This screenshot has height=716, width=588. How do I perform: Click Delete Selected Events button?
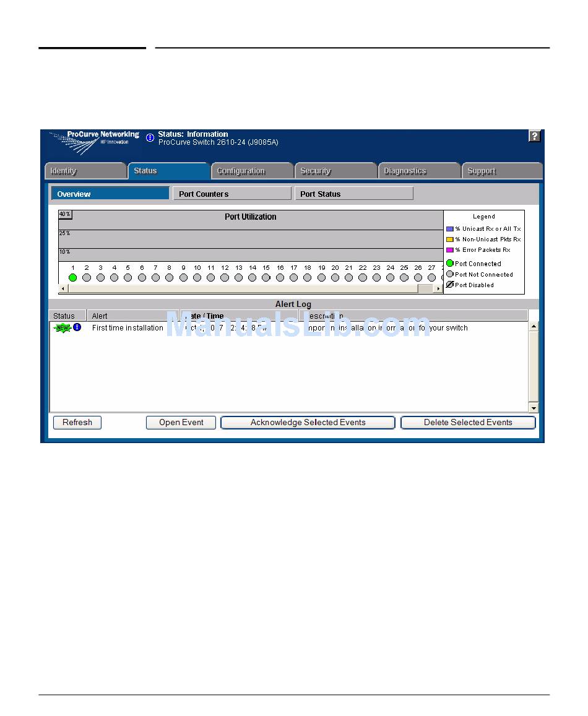pos(468,423)
